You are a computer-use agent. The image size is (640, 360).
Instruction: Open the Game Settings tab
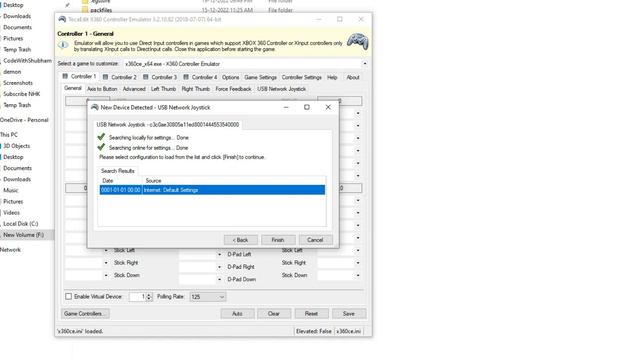(x=260, y=77)
